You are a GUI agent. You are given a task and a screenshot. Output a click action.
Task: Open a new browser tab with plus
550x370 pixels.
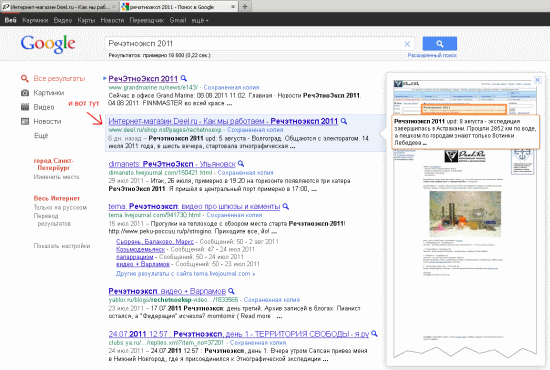click(x=245, y=7)
